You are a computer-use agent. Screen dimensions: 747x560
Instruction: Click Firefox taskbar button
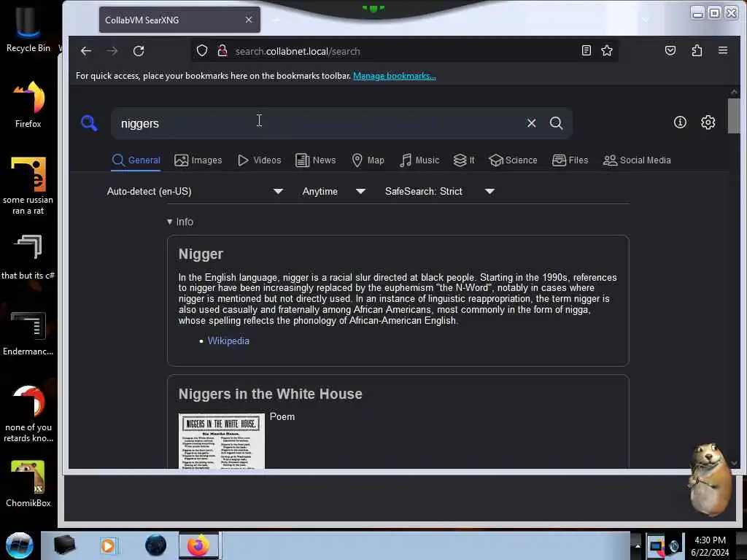(x=198, y=545)
